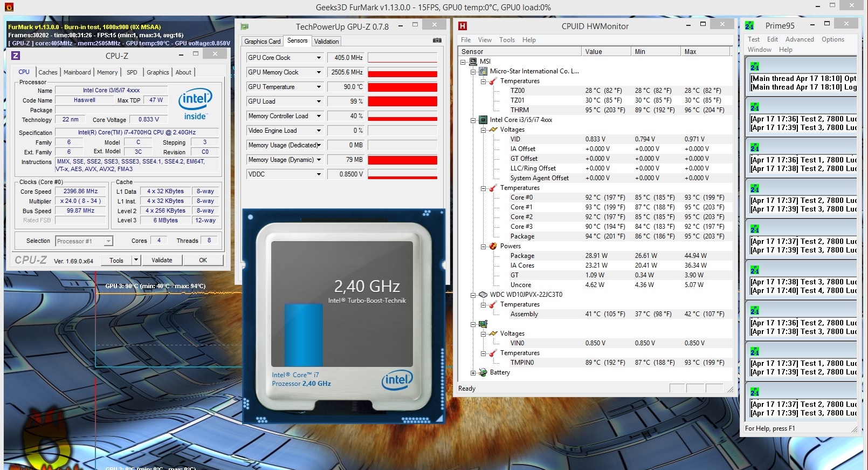Open the GPU Core Clock sensor dropdown
This screenshot has height=470, width=868.
pos(319,58)
